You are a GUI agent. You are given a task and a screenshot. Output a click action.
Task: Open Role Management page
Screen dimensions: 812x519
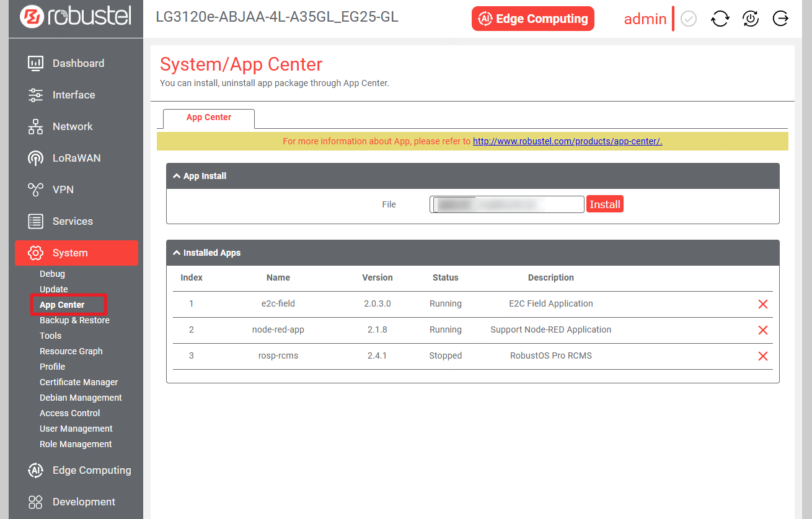point(76,444)
